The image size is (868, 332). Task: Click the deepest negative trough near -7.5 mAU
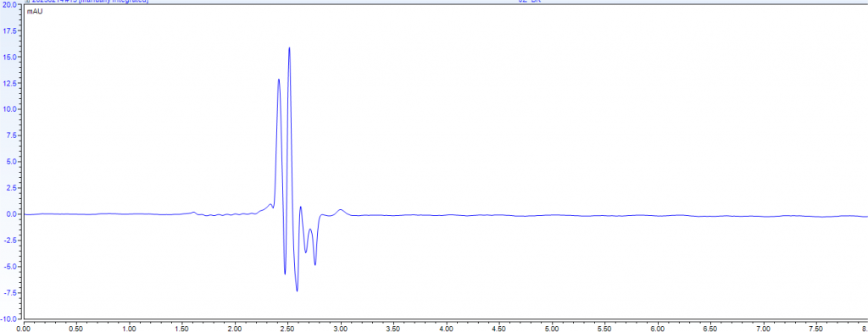[297, 290]
